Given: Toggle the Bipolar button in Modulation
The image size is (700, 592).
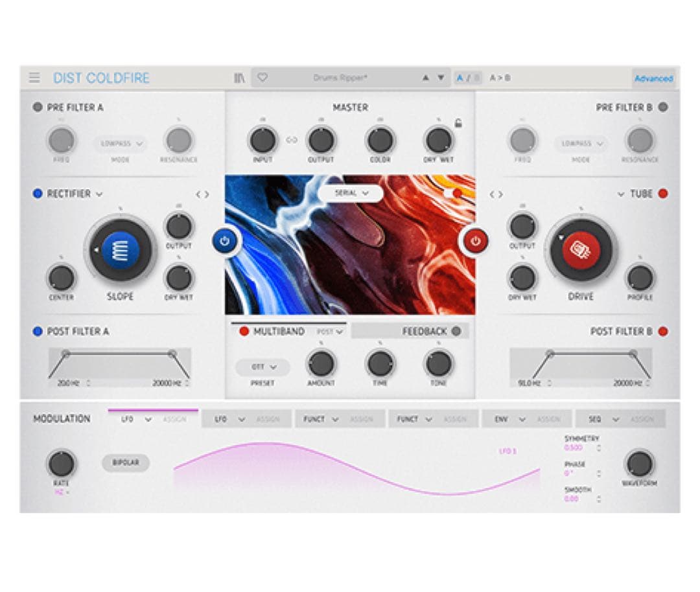Looking at the screenshot, I should (126, 464).
